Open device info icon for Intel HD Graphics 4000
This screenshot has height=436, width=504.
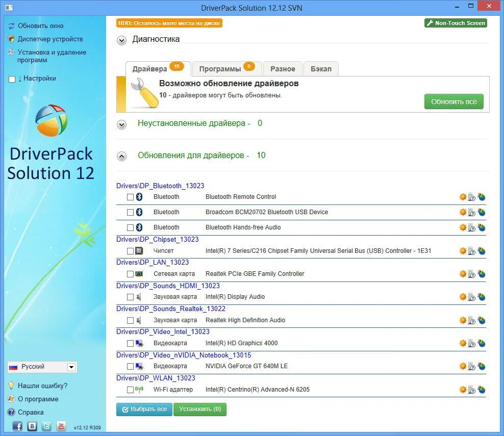pos(471,344)
